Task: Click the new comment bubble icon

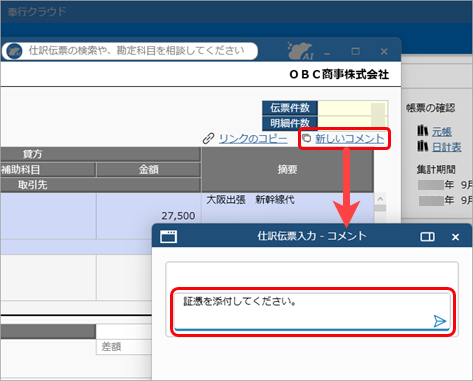Action: [x=306, y=138]
